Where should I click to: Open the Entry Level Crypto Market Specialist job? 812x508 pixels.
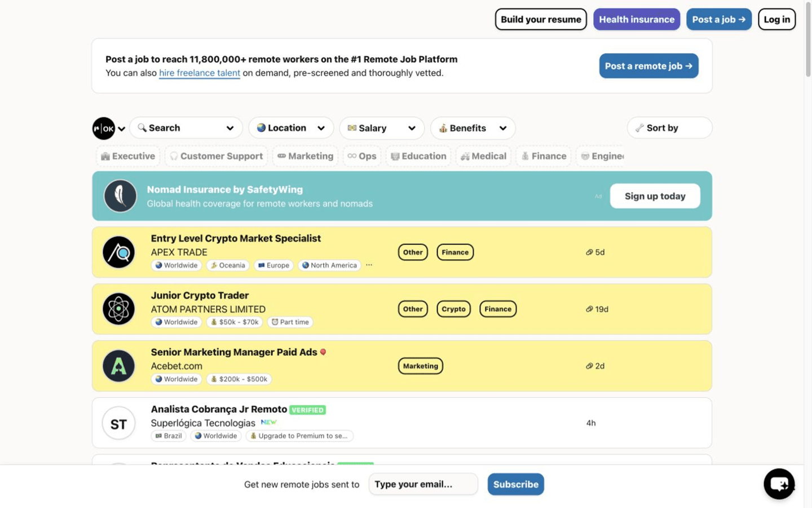coord(236,238)
